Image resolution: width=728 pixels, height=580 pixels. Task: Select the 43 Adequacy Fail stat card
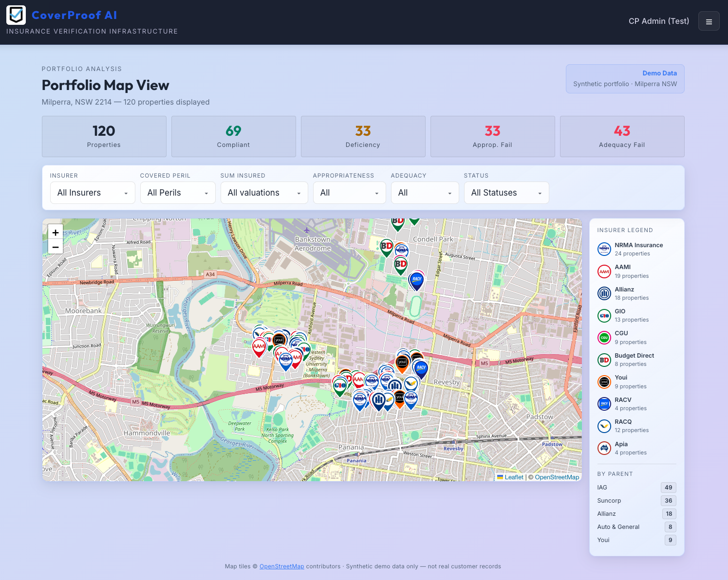(622, 136)
